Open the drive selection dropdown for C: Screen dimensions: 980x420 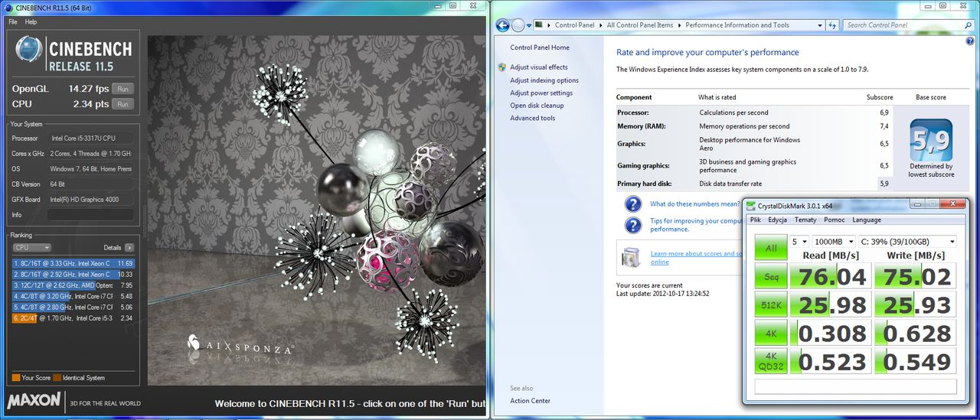pyautogui.click(x=907, y=241)
